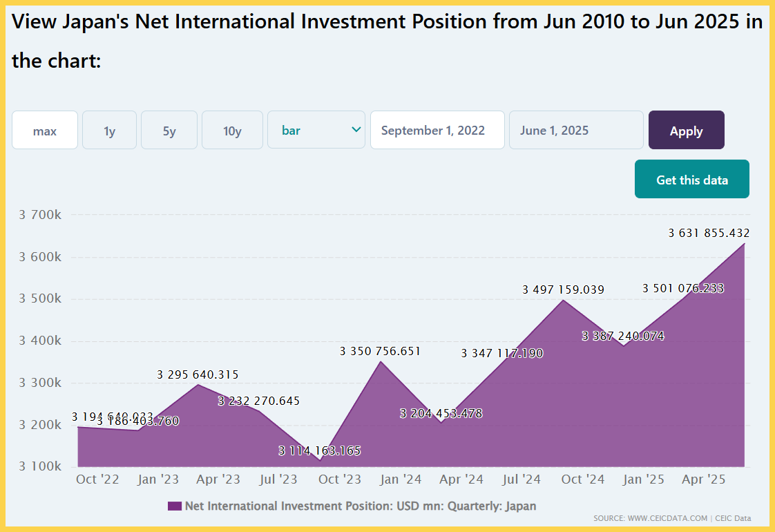Toggle the Net International Investment Position legend label
Viewport: 775px width, 532px height.
360,506
